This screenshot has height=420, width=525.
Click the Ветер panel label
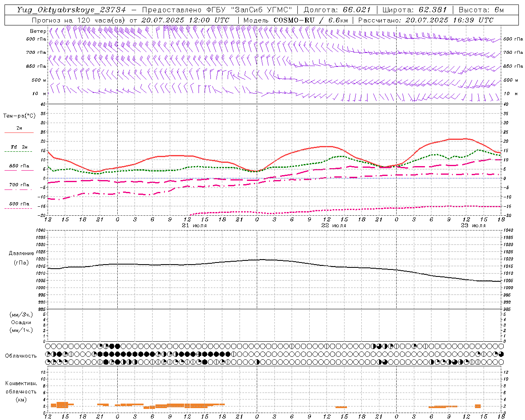38,31
